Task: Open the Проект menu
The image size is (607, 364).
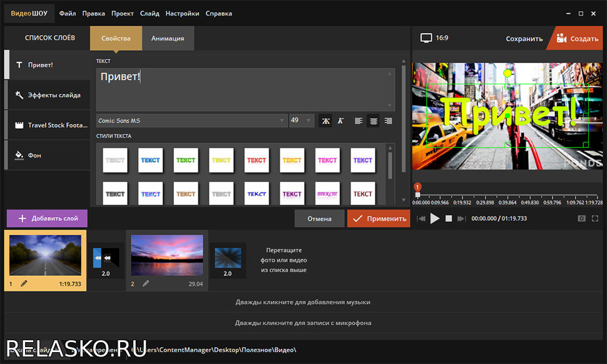Action: (123, 13)
